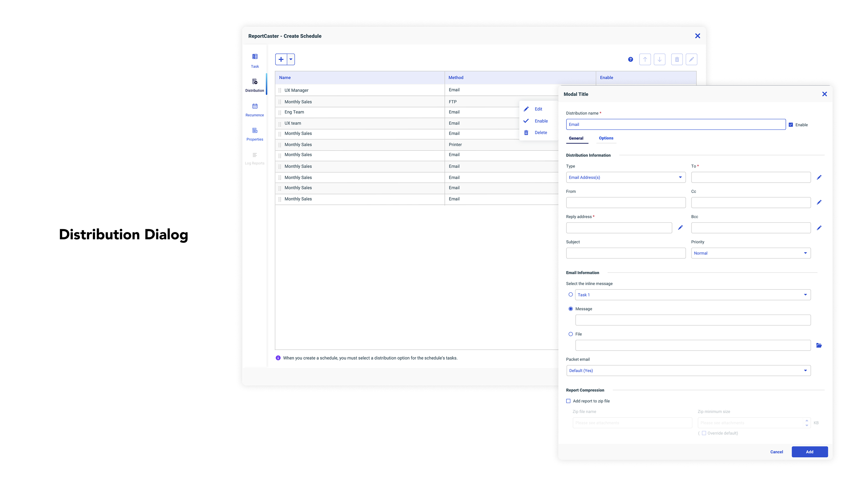Click the Cancel button
This screenshot has width=868, height=488.
(x=776, y=452)
